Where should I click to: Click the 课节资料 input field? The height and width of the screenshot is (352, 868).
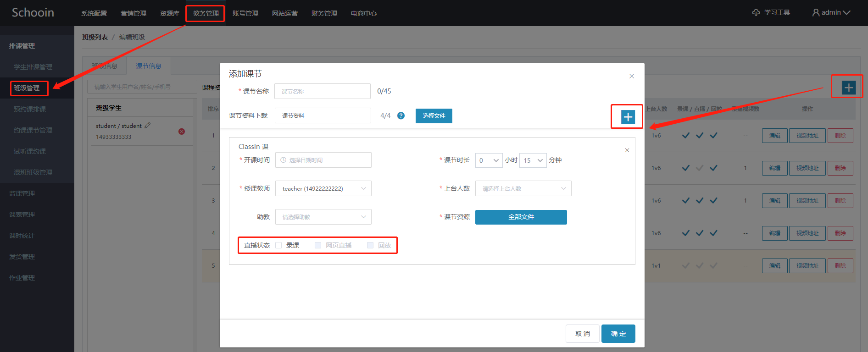click(323, 115)
